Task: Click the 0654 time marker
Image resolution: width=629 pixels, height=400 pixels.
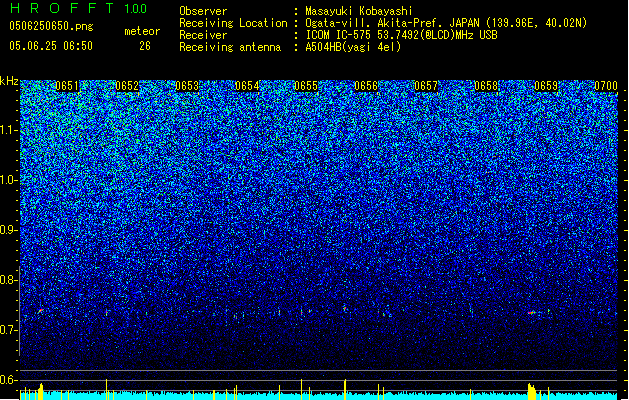Action: click(x=247, y=86)
